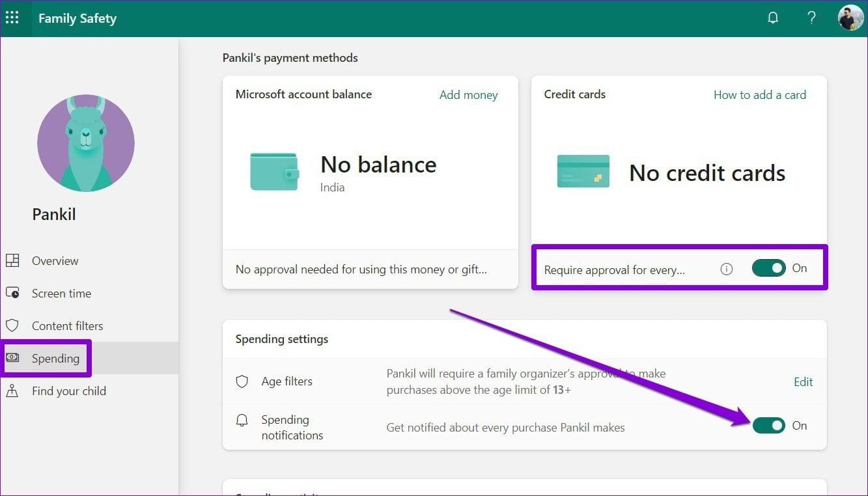This screenshot has width=868, height=496.
Task: Click the help question mark icon
Action: (811, 18)
